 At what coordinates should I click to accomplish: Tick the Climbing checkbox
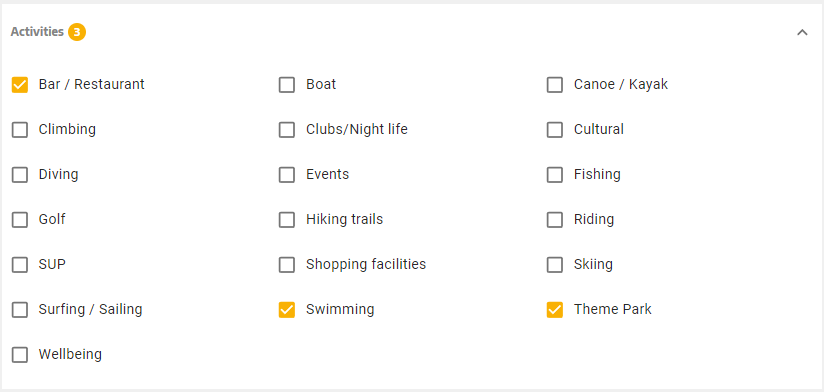[20, 130]
